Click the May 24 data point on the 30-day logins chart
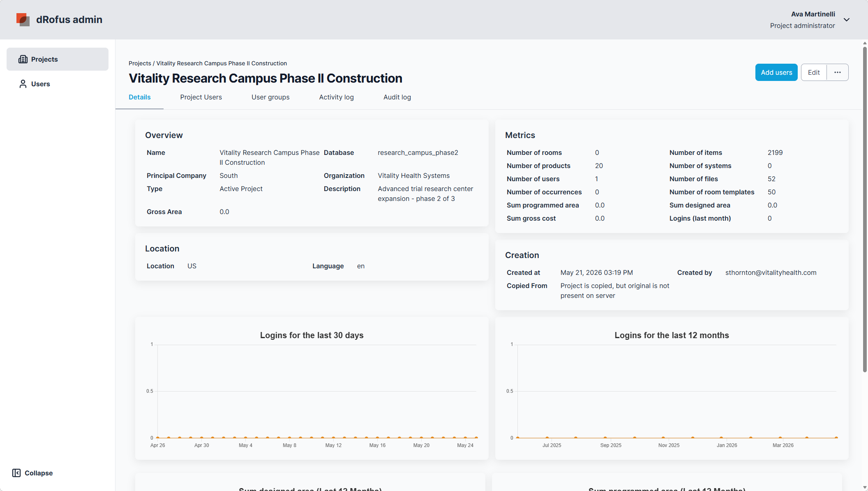 pyautogui.click(x=465, y=438)
